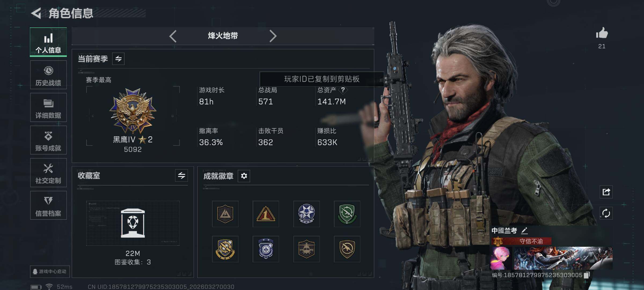Toggle the 收藏室 swap view button

click(181, 176)
